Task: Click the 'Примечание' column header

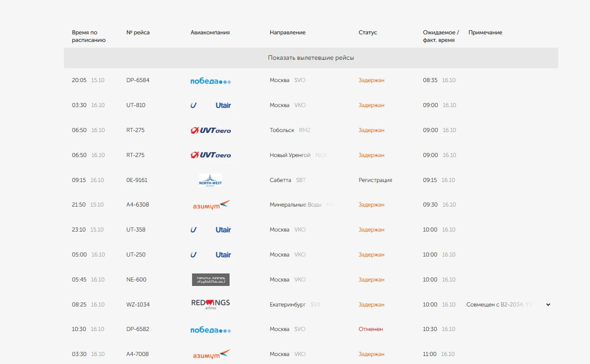Action: tap(485, 33)
